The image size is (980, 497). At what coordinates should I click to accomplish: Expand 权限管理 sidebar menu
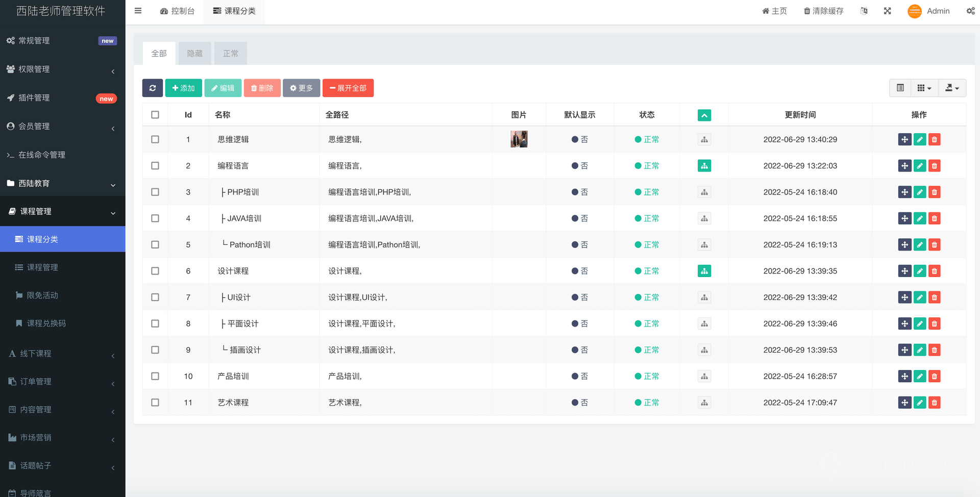coord(62,69)
